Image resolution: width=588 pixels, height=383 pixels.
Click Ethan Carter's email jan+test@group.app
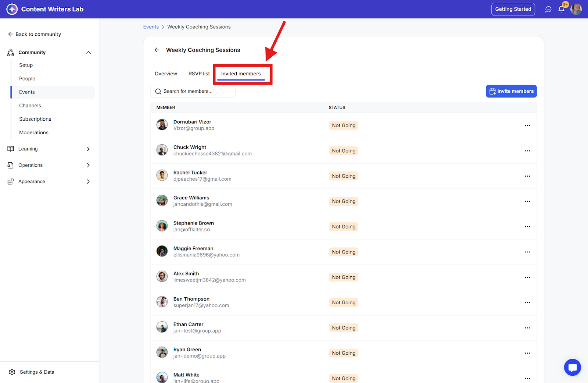click(x=197, y=331)
